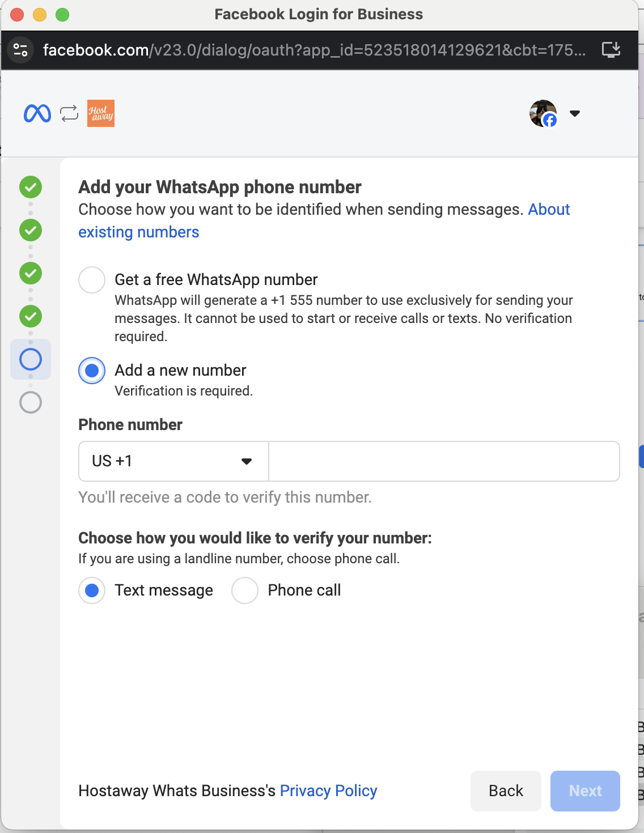The image size is (644, 833).
Task: Click the site settings icon in address bar
Action: 20,50
